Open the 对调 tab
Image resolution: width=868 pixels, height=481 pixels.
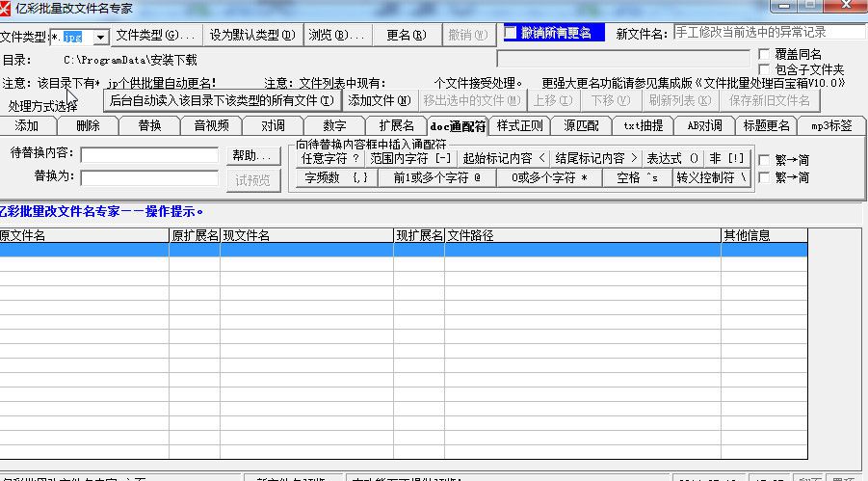click(x=273, y=125)
